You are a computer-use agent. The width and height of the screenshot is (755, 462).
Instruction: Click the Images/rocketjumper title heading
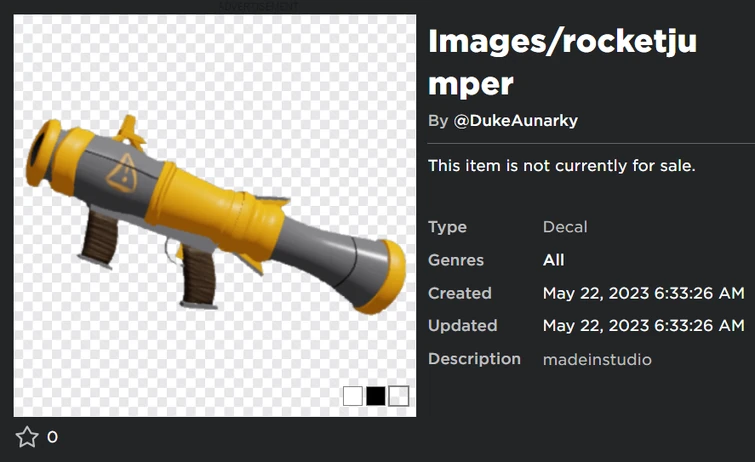(562, 62)
